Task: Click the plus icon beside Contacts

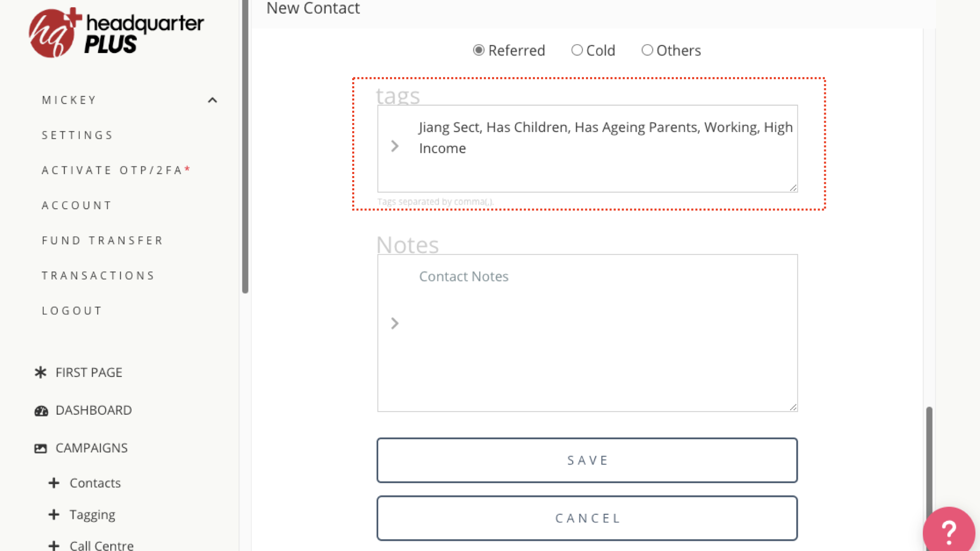Action: (x=54, y=483)
